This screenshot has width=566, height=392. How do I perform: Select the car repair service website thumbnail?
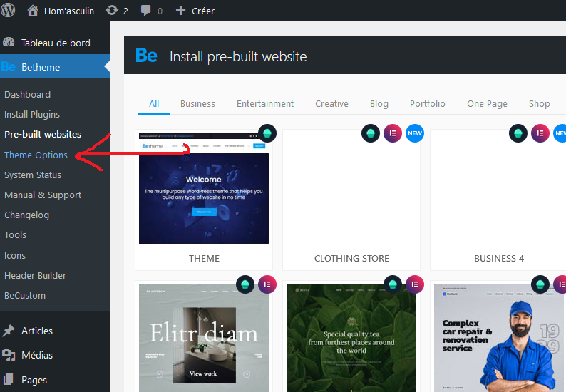[500, 338]
